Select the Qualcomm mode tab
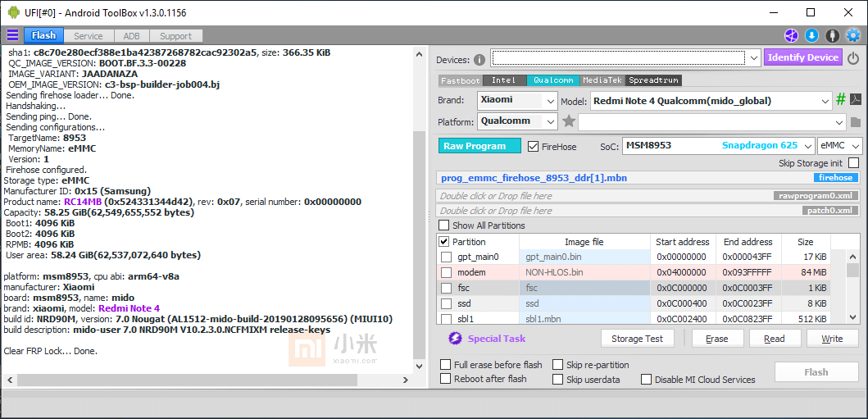Screen dimensions: 868x419 pos(553,80)
